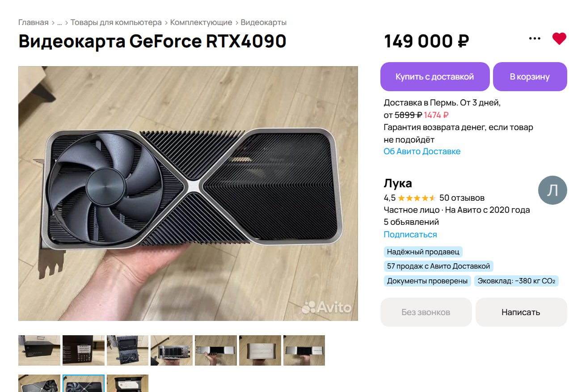Screen dimensions: 569x392
Task: Click the Надёжный продавец badge
Action: (423, 252)
